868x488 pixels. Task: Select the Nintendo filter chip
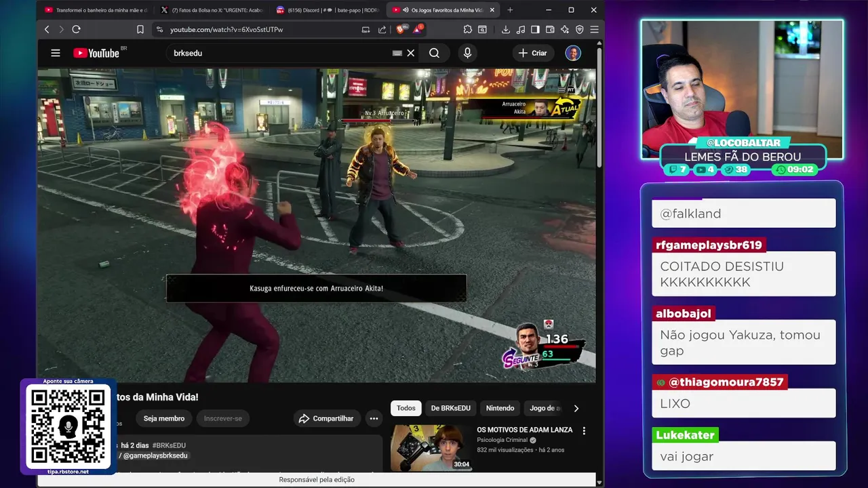[500, 408]
